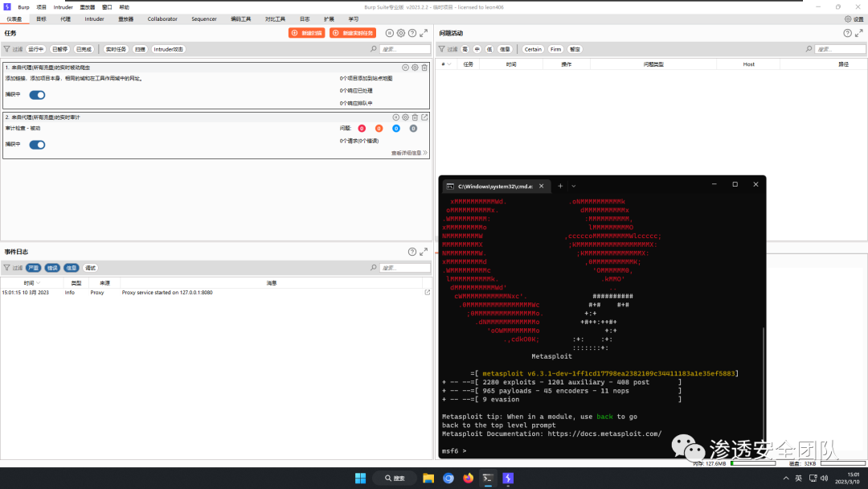
Task: Switch to the Sequencer tab
Action: tap(203, 18)
